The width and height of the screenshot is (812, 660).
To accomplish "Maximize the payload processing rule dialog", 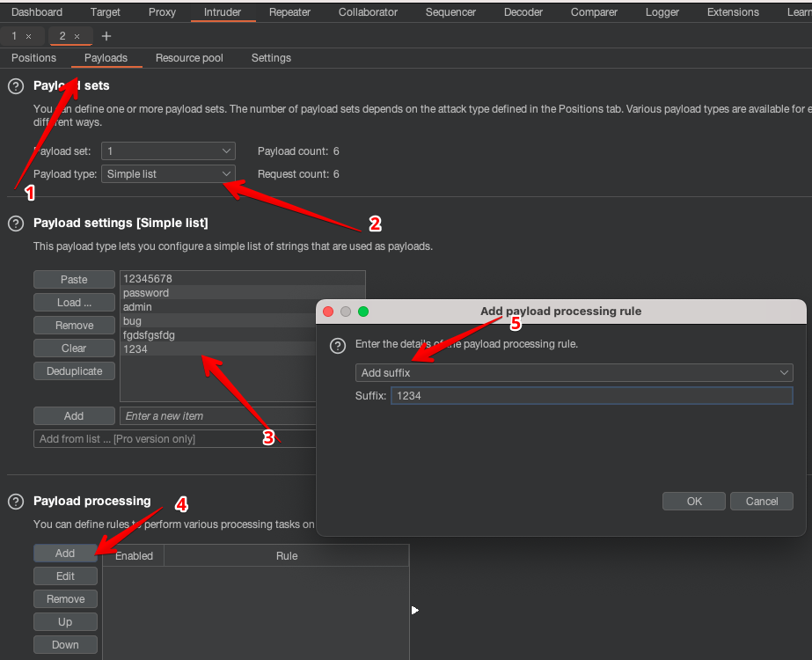I will [363, 312].
